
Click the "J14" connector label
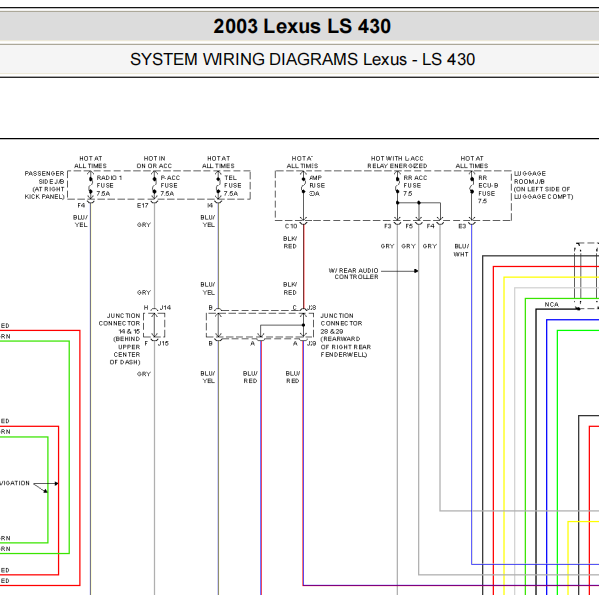click(165, 307)
